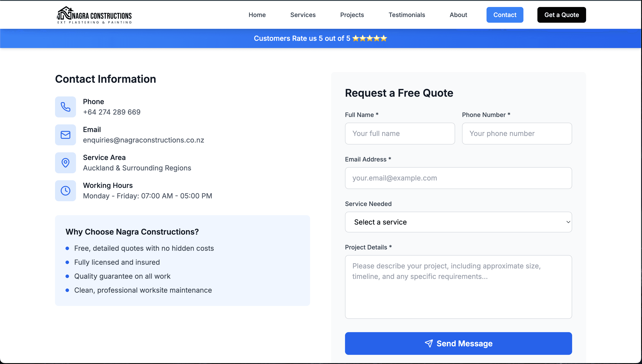Click enquiries@nagraconstructions.co.nz email address
642x364 pixels.
click(143, 140)
